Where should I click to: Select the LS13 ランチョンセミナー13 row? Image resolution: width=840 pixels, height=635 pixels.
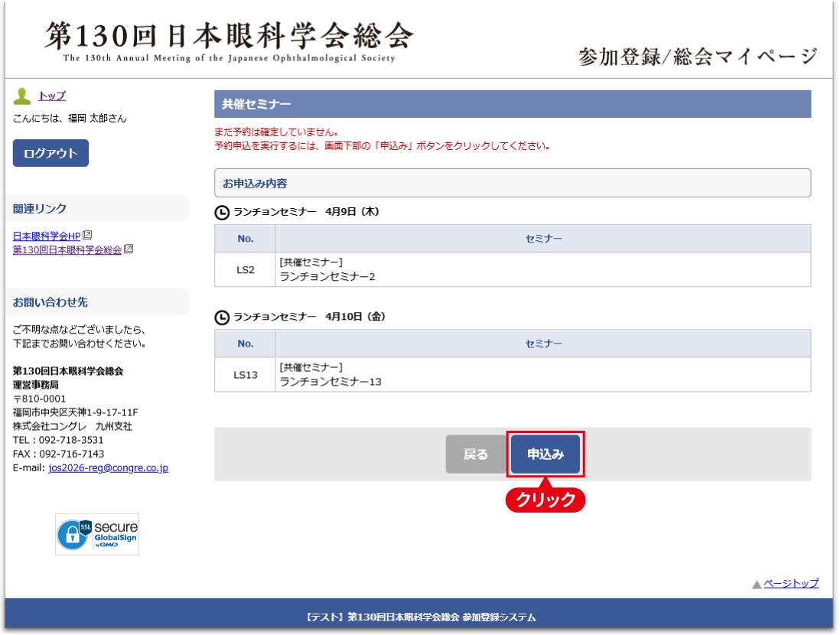[x=512, y=374]
